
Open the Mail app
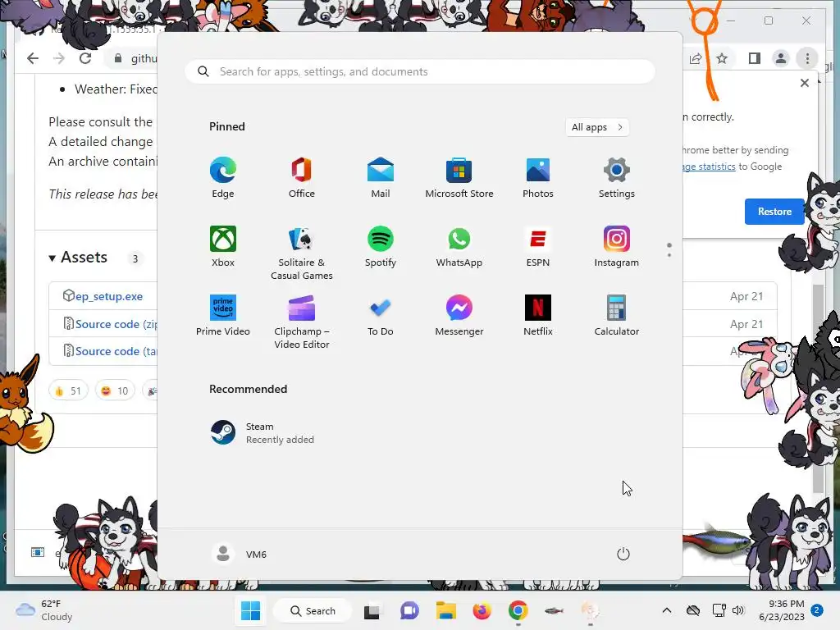[381, 178]
